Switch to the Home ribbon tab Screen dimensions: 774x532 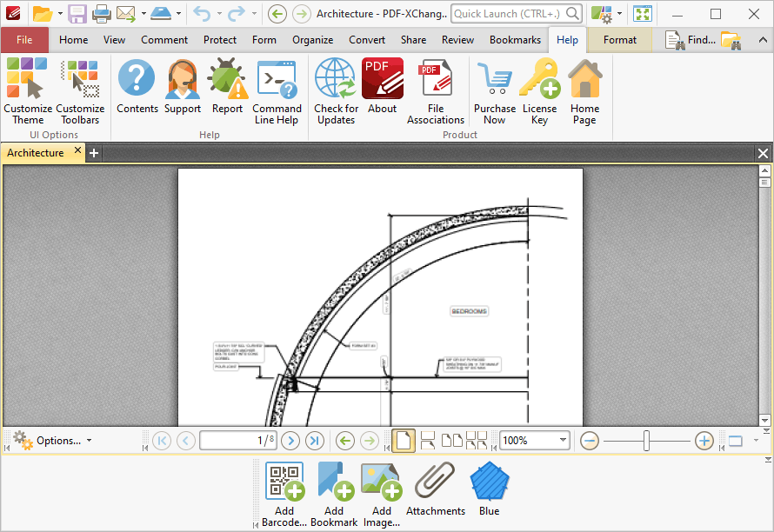pyautogui.click(x=74, y=40)
